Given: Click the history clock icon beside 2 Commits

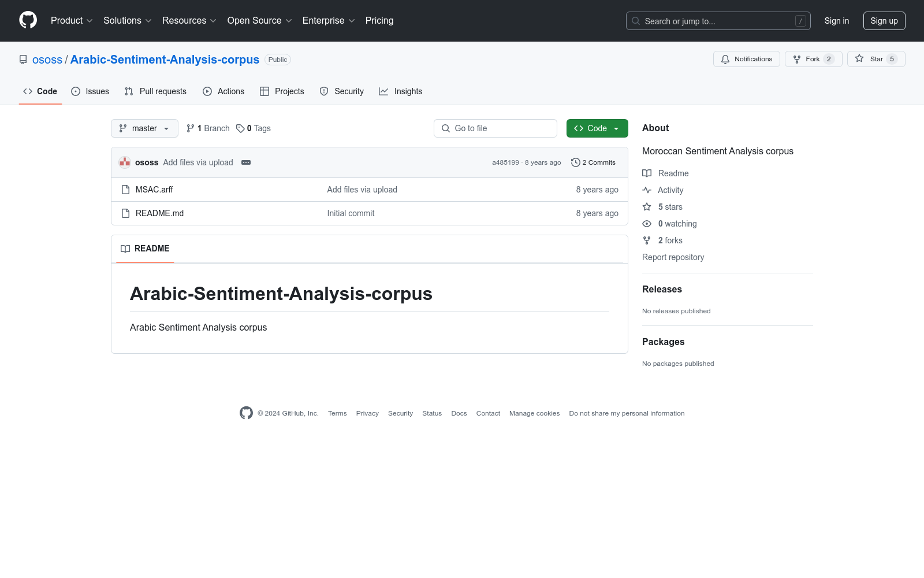Looking at the screenshot, I should 575,162.
